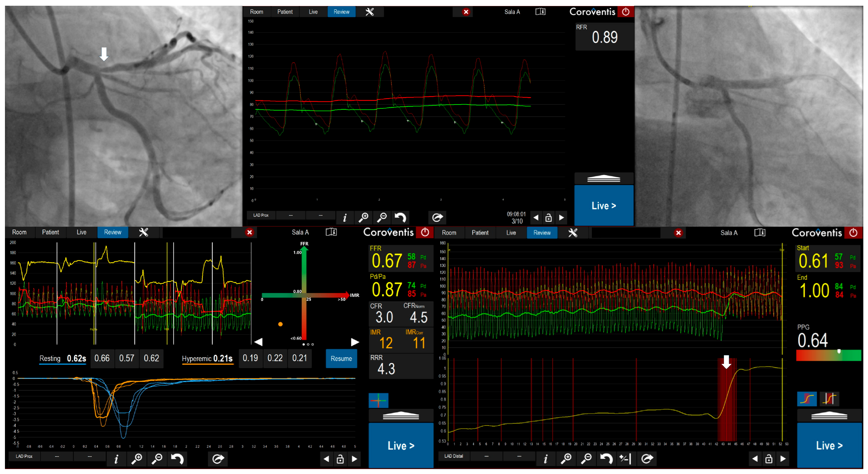Viewport: 868px width, 474px height.
Task: Click the PPG red-green gradient scale bar
Action: click(828, 356)
